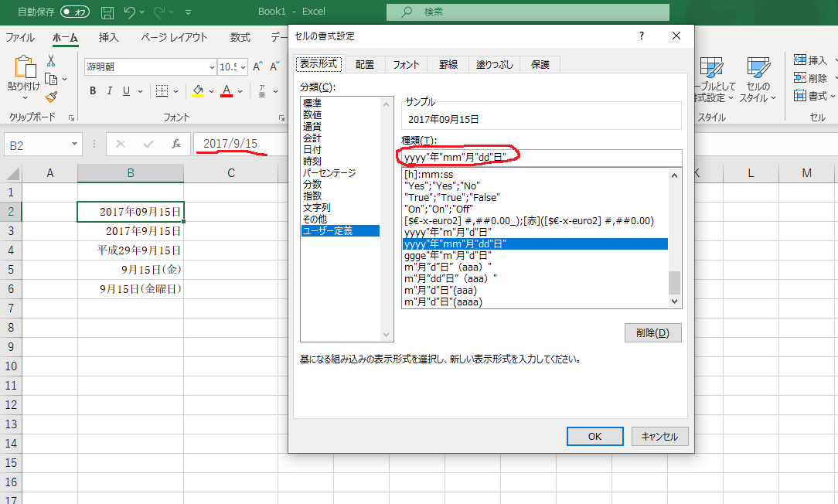Click the Undo arrow icon

tap(131, 12)
